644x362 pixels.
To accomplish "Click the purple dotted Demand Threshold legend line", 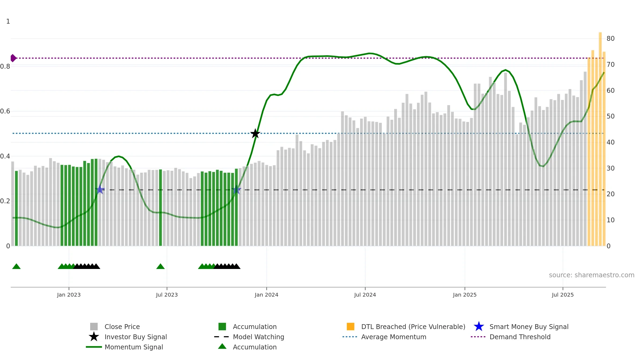I will click(478, 337).
